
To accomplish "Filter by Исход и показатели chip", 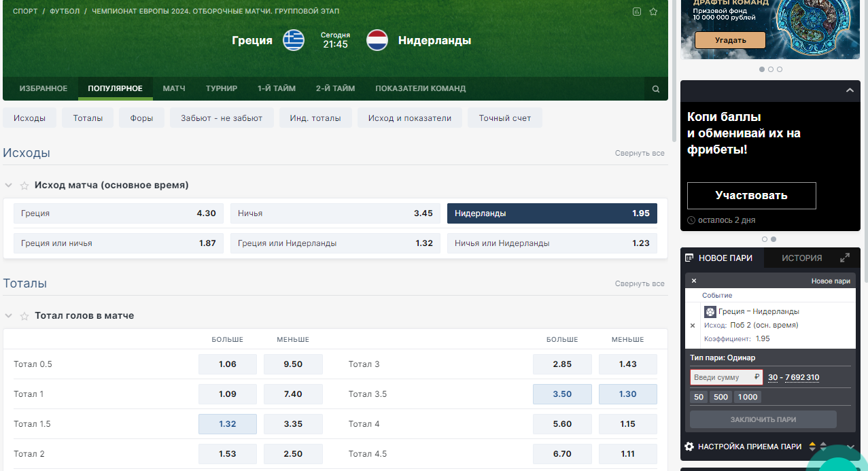I will pos(410,118).
